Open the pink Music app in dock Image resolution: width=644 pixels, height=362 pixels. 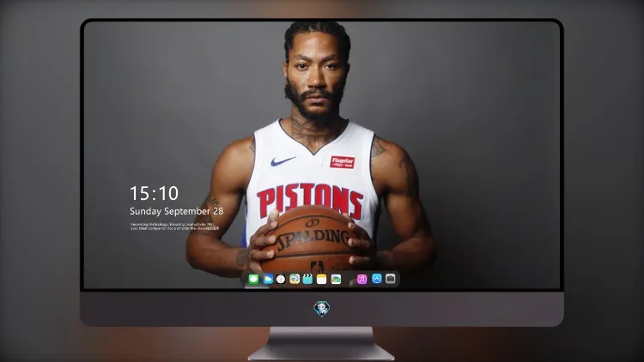[x=361, y=279]
